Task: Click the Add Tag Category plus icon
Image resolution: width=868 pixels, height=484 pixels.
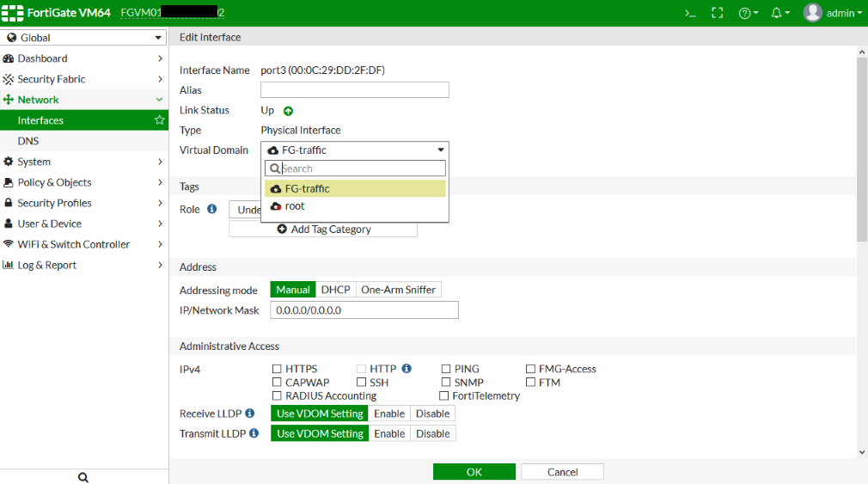Action: click(282, 229)
